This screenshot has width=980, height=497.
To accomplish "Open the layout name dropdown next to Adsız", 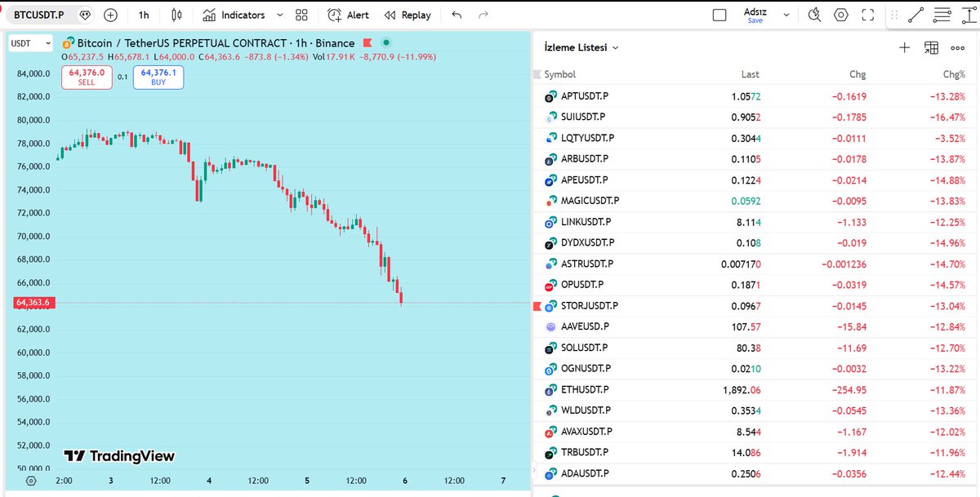I will 786,15.
